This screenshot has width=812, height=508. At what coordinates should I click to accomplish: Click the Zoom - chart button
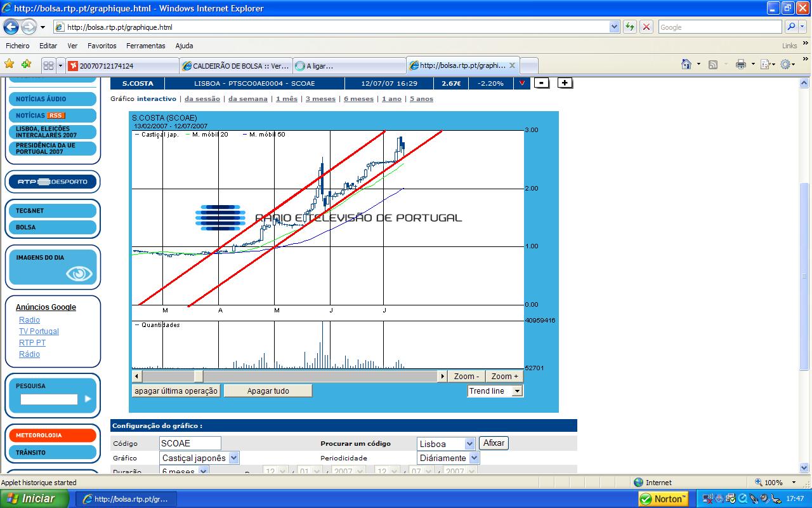pyautogui.click(x=466, y=377)
